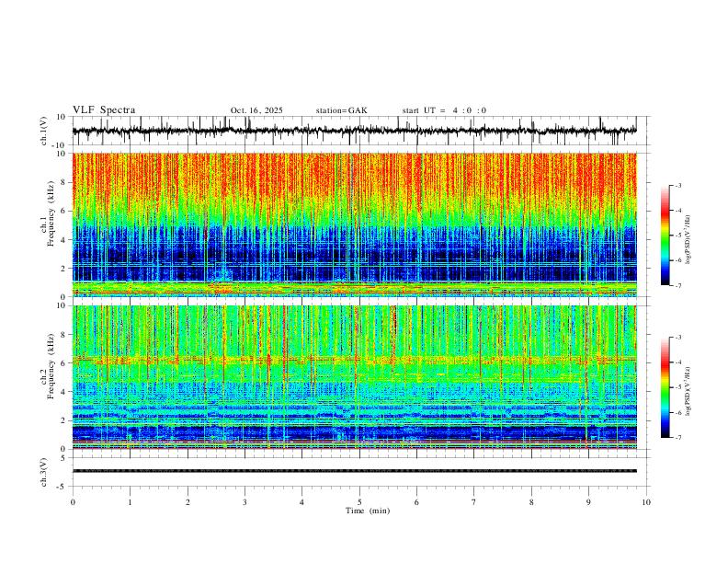Click the lower PSD color scale bar
Viewport: 728px width, 563px height.
[x=665, y=387]
